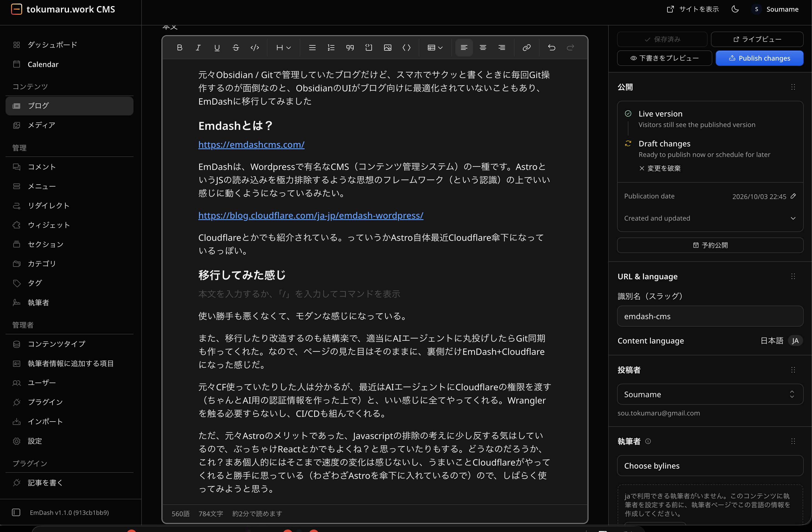Viewport: 812px width, 532px height.
Task: Open the emdashcms.com link in the article
Action: [251, 144]
